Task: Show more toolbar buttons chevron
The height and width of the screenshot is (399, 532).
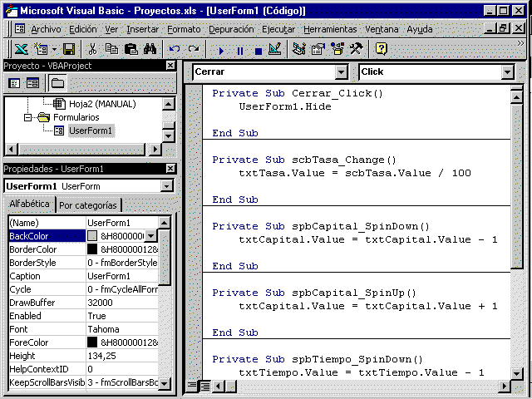Action: pos(520,43)
